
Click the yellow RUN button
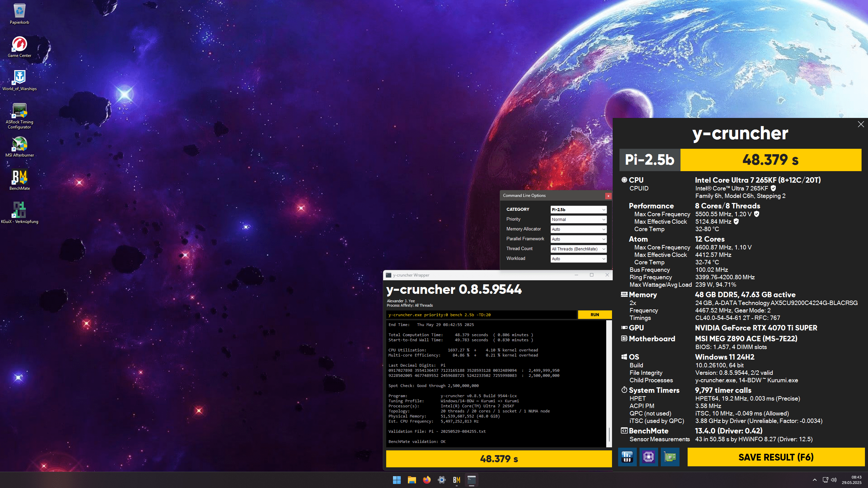point(594,314)
